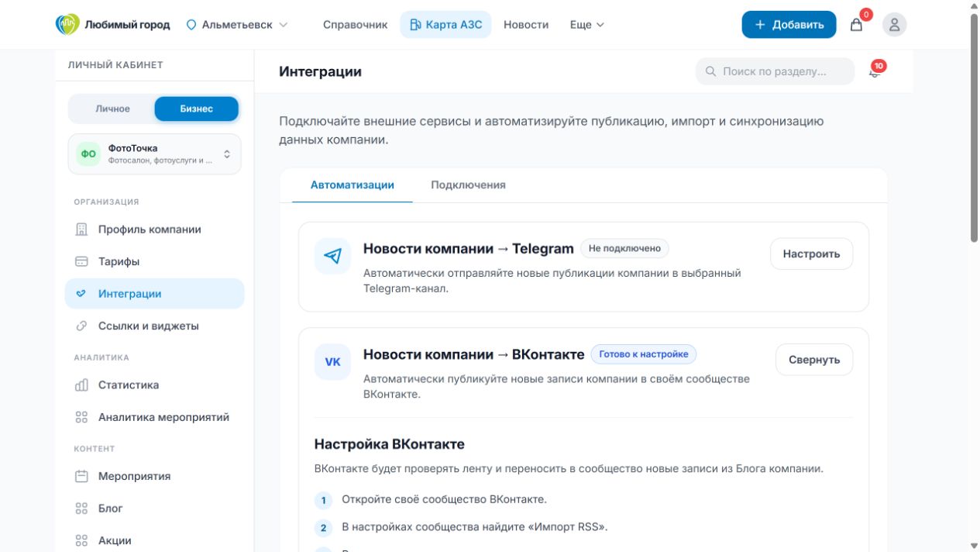The height and width of the screenshot is (552, 980).
Task: Open the shopping bag cart icon
Action: (856, 25)
